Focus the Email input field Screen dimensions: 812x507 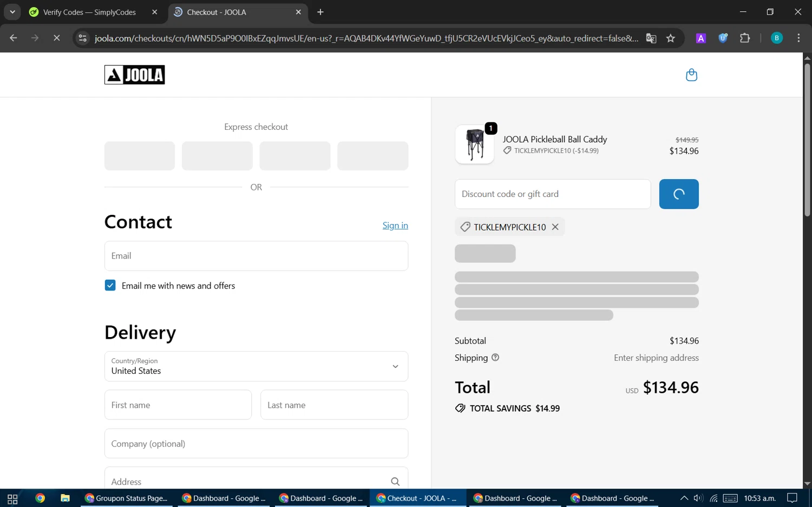[256, 256]
